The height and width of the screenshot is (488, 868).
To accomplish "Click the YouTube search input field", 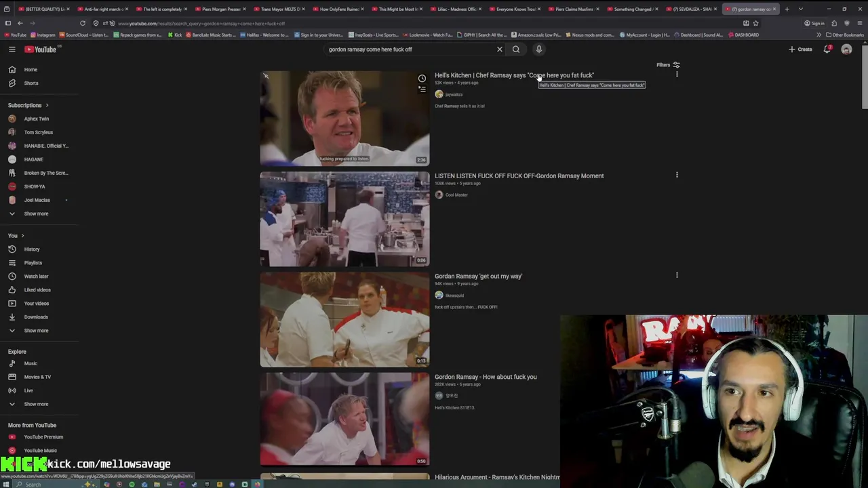I will tap(410, 49).
